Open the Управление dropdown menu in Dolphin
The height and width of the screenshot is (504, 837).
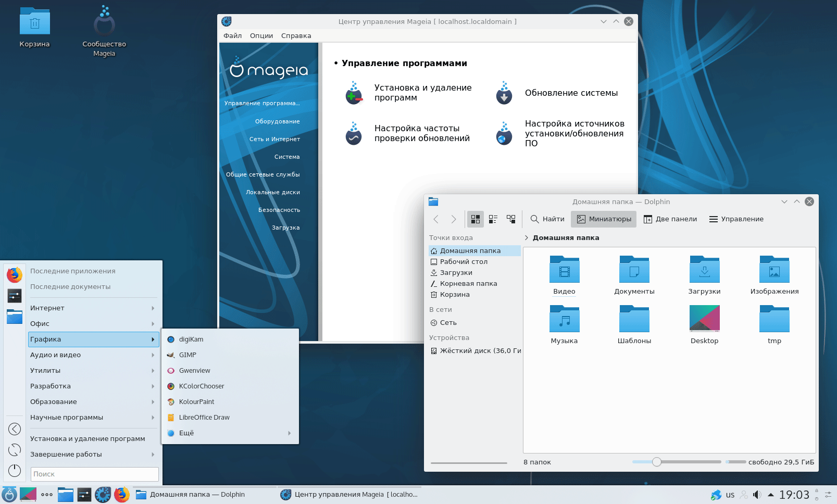pos(736,219)
